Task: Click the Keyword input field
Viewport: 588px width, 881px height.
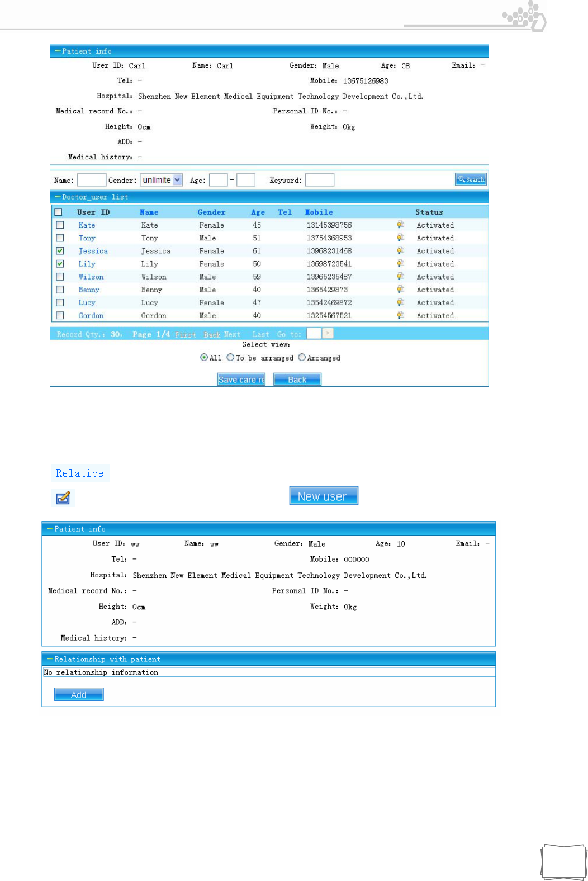Action: [320, 179]
